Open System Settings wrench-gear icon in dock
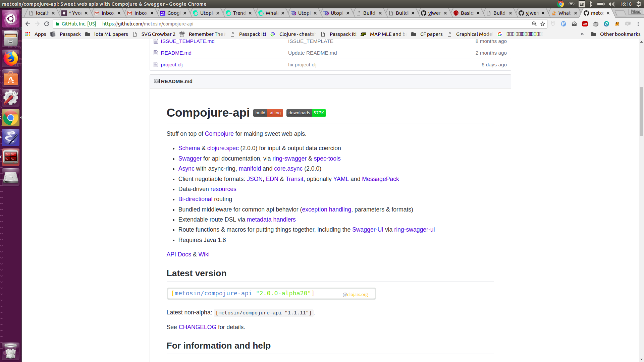644x362 pixels. coord(11,98)
